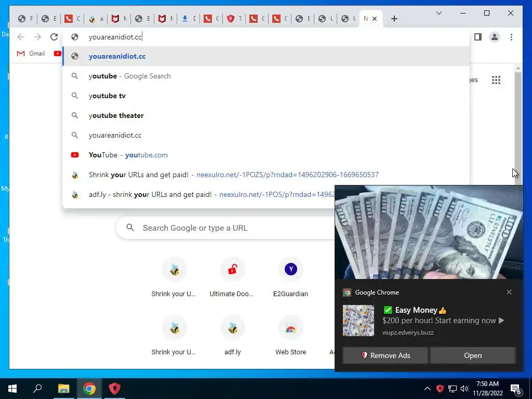Click the forward navigation arrow
Viewport: 532px width, 399px height.
click(x=37, y=37)
